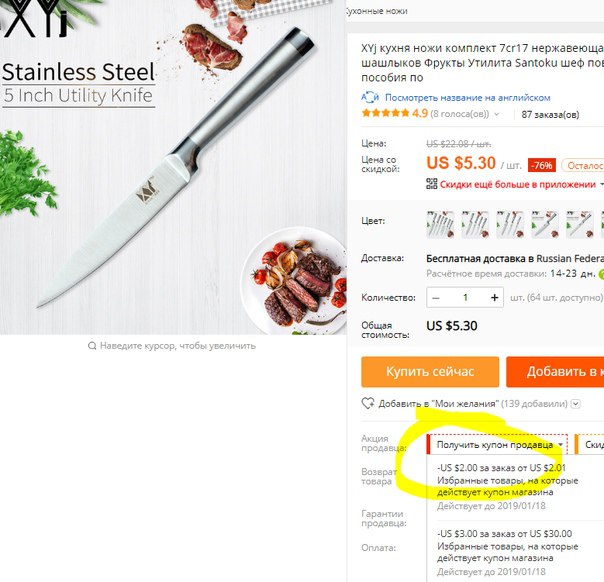Increase quantity with the plus button
The width and height of the screenshot is (604, 582).
click(x=495, y=297)
